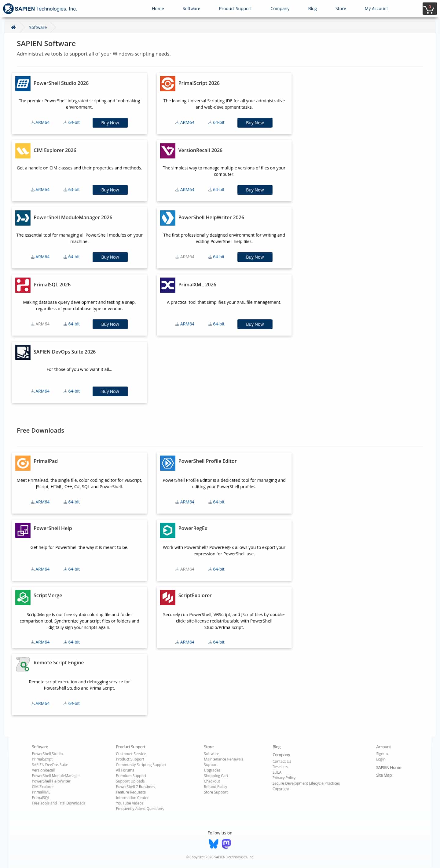Download PowerShell Studio 2026 ARM64 build
The image size is (440, 868).
coord(40,122)
